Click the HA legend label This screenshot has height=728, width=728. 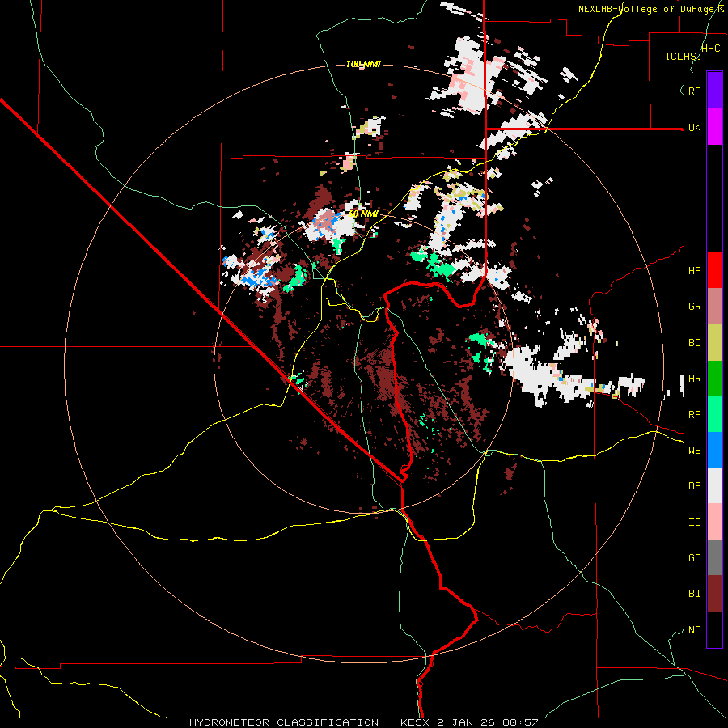pyautogui.click(x=694, y=270)
